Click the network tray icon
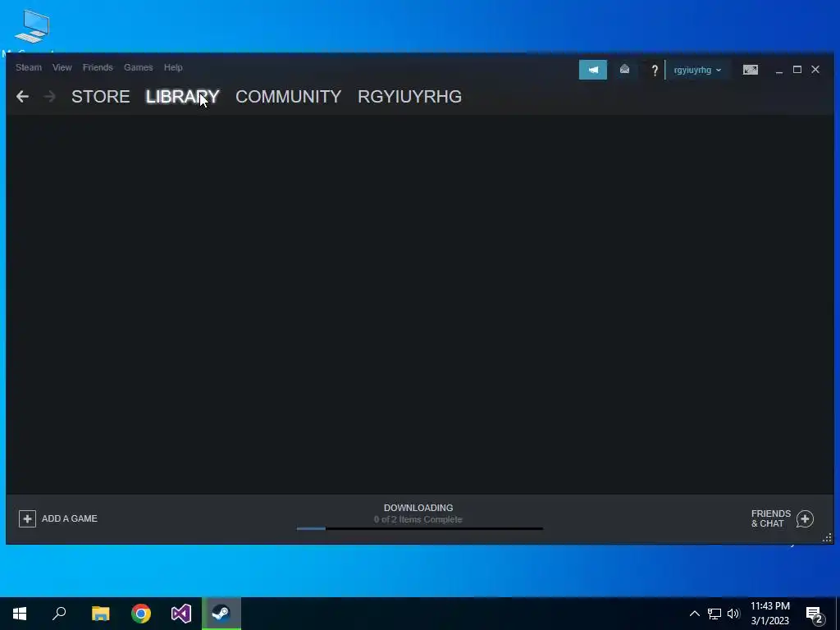 point(714,614)
